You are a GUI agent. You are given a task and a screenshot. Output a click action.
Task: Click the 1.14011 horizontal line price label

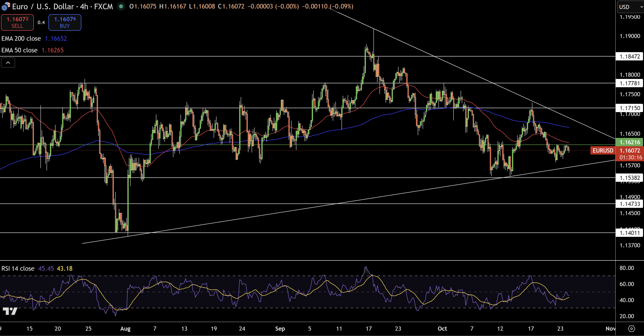point(629,233)
